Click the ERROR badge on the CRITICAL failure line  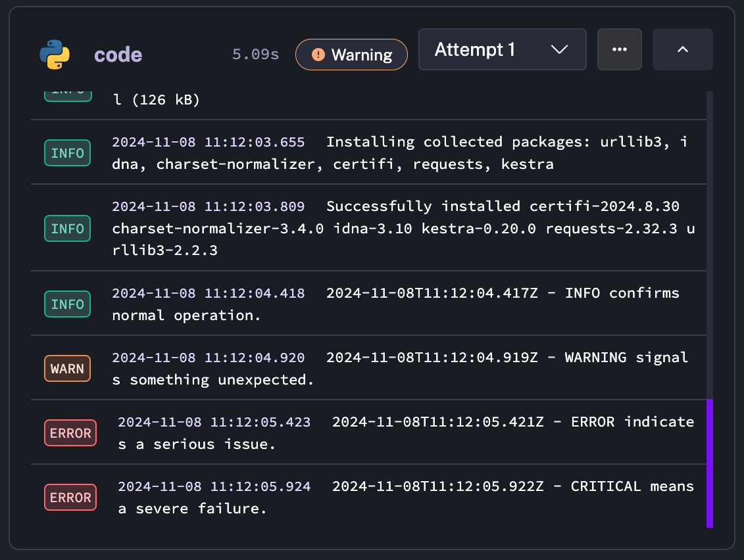(70, 497)
